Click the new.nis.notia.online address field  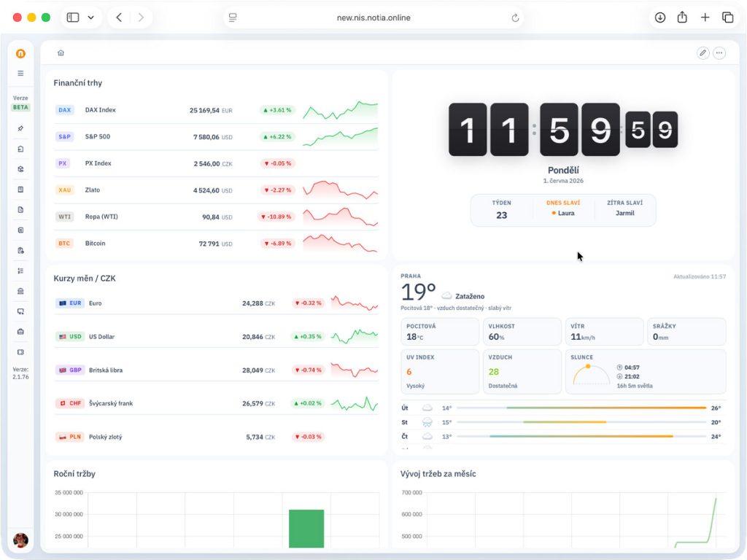coord(373,17)
